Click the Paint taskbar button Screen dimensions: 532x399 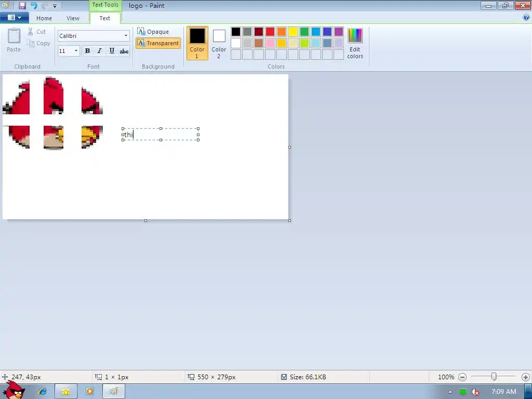pos(114,392)
